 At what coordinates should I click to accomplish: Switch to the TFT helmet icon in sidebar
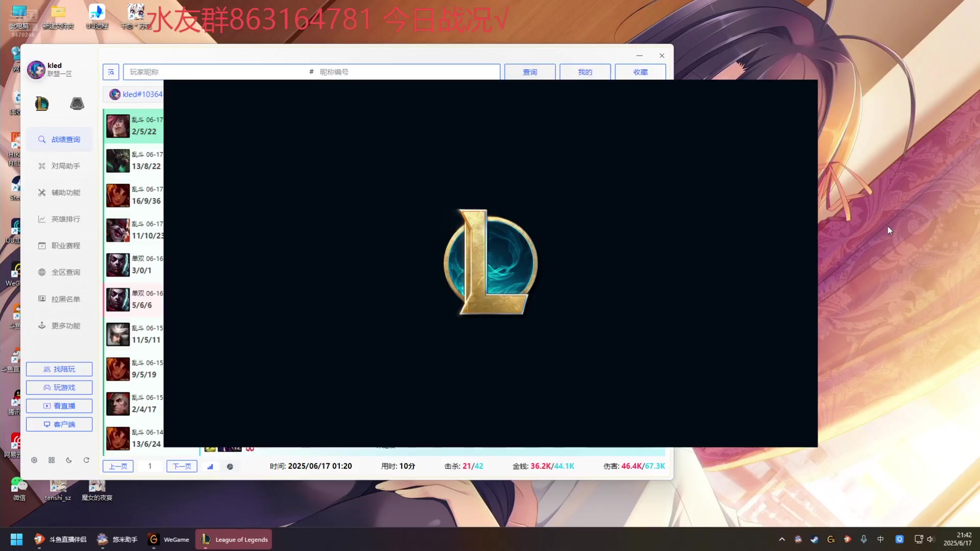click(x=77, y=104)
